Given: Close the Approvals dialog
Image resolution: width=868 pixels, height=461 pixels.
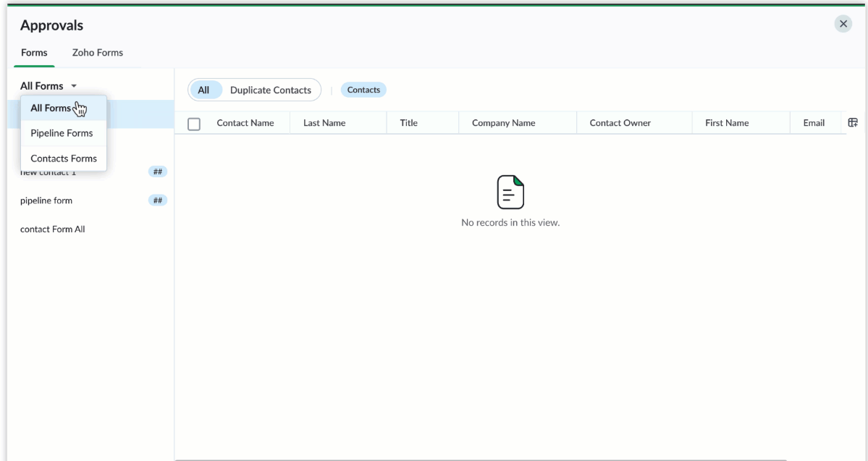Looking at the screenshot, I should coord(843,24).
